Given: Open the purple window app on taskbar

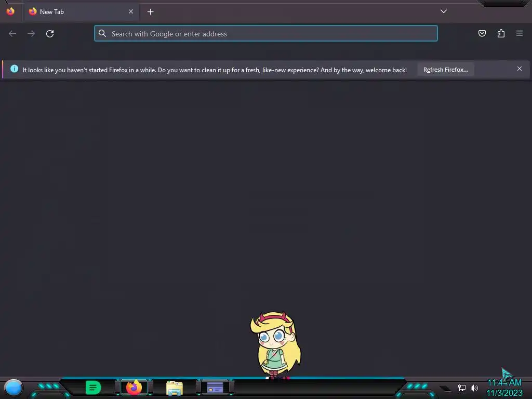Looking at the screenshot, I should (x=215, y=388).
